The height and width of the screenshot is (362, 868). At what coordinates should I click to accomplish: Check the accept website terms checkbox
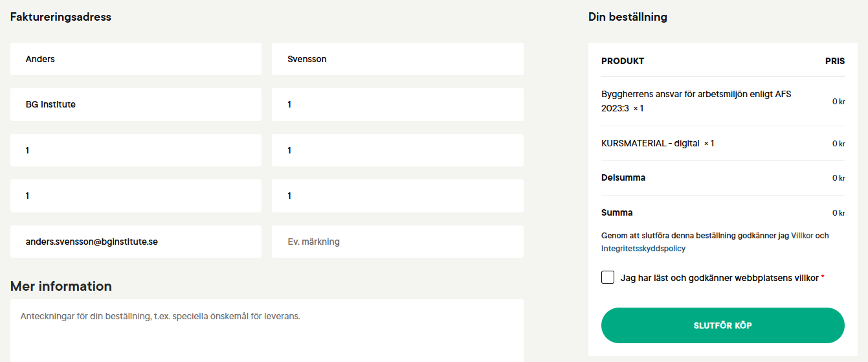click(x=608, y=277)
